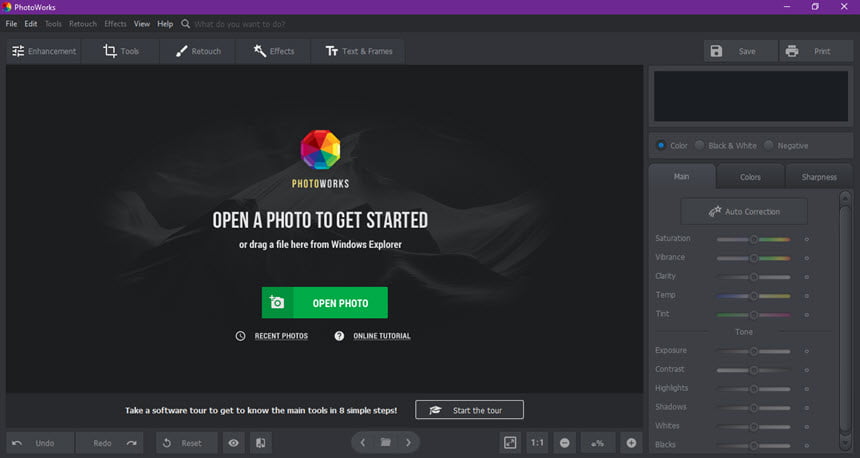Select the Black & White radio button
This screenshot has height=458, width=860.
coord(699,145)
